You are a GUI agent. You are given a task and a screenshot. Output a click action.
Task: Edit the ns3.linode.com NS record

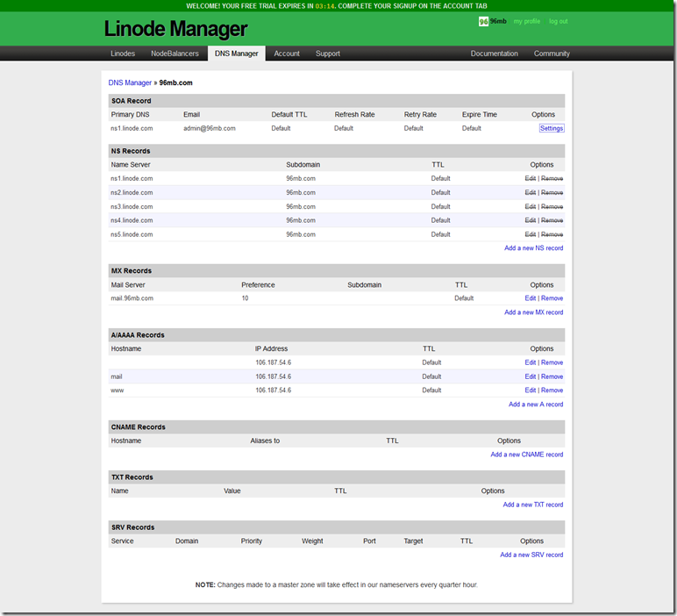point(531,206)
